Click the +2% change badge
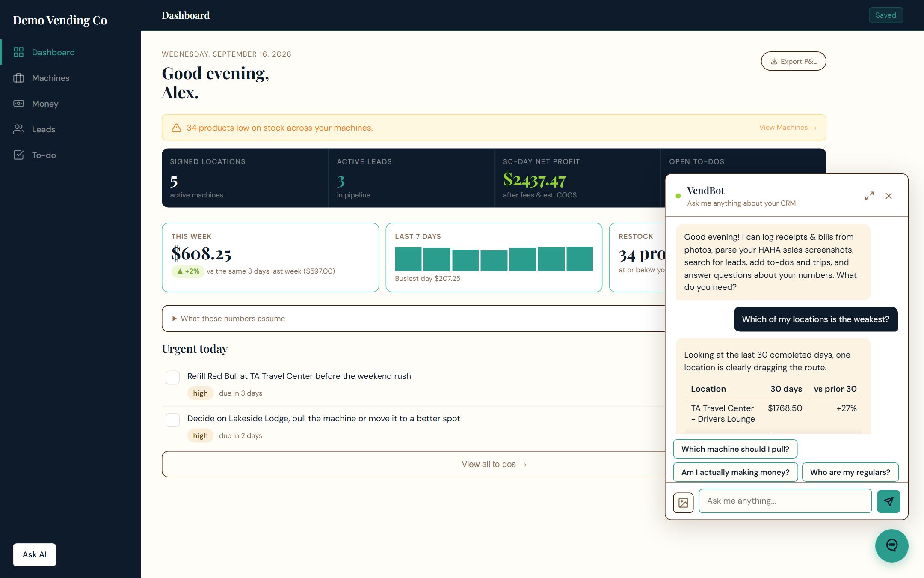 click(x=188, y=271)
